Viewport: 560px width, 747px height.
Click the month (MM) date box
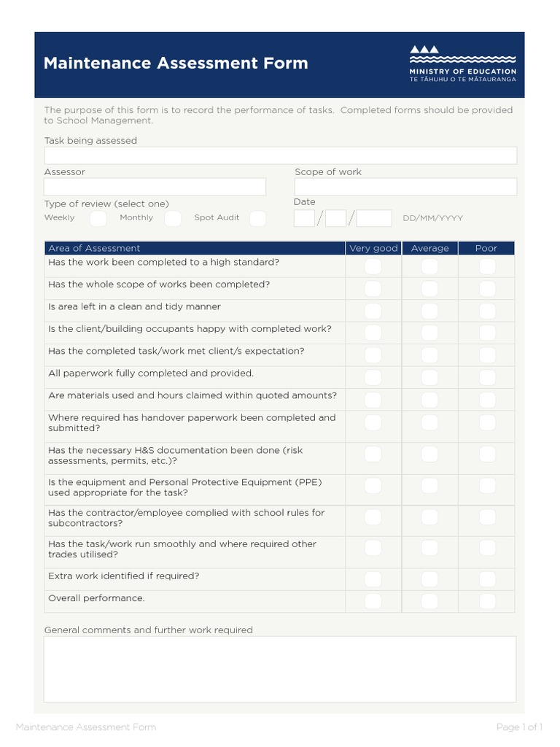tap(336, 218)
